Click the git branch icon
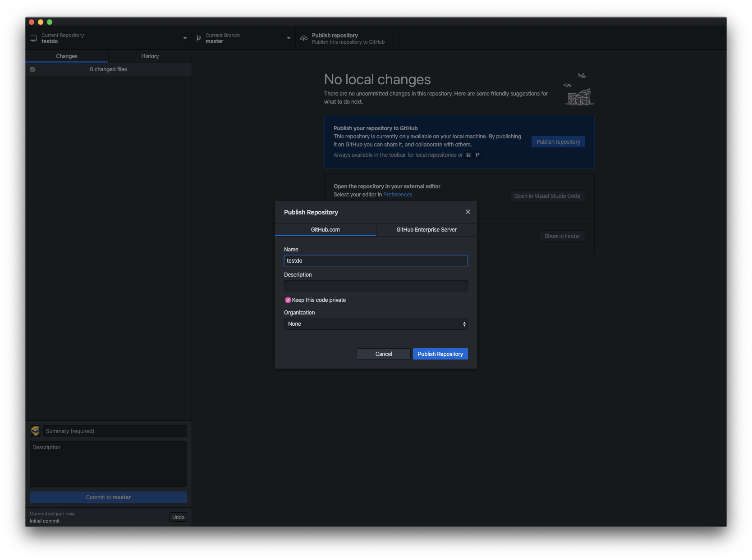Screen dimensions: 752x560 pos(199,38)
